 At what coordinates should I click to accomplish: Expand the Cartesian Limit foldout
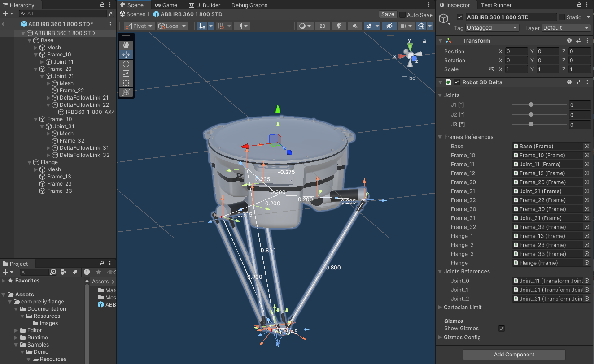coord(440,308)
